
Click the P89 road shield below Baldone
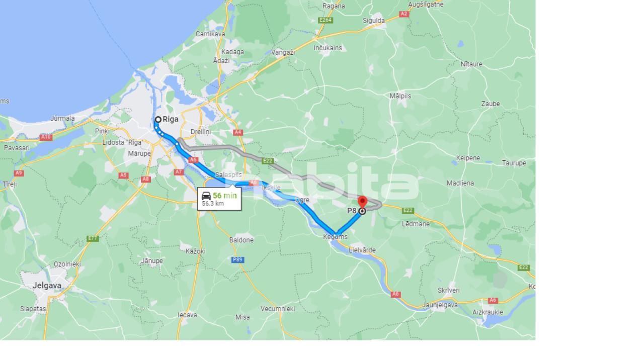238,259
